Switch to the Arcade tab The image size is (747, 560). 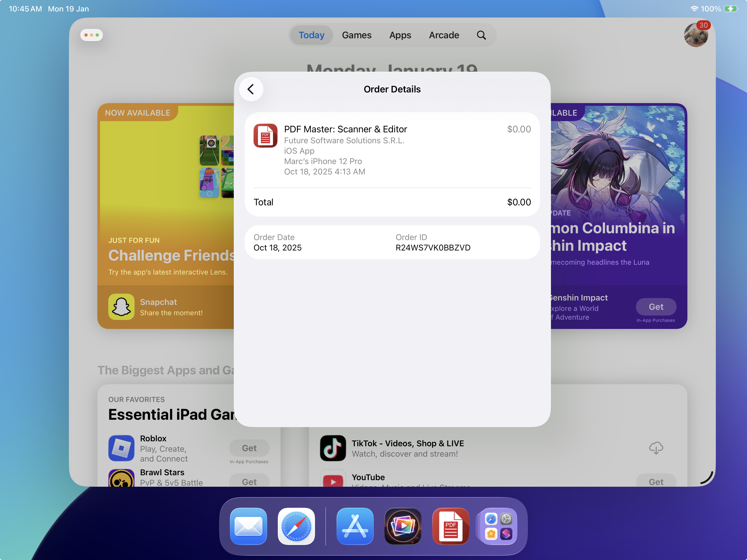pyautogui.click(x=443, y=35)
